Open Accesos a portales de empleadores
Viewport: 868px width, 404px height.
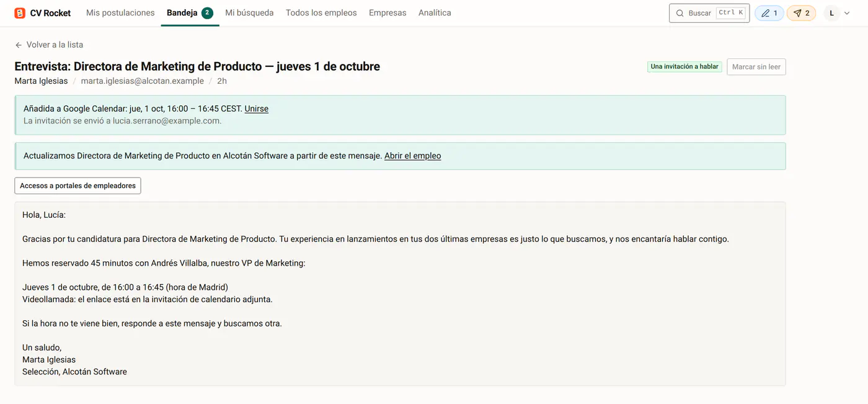coord(77,186)
